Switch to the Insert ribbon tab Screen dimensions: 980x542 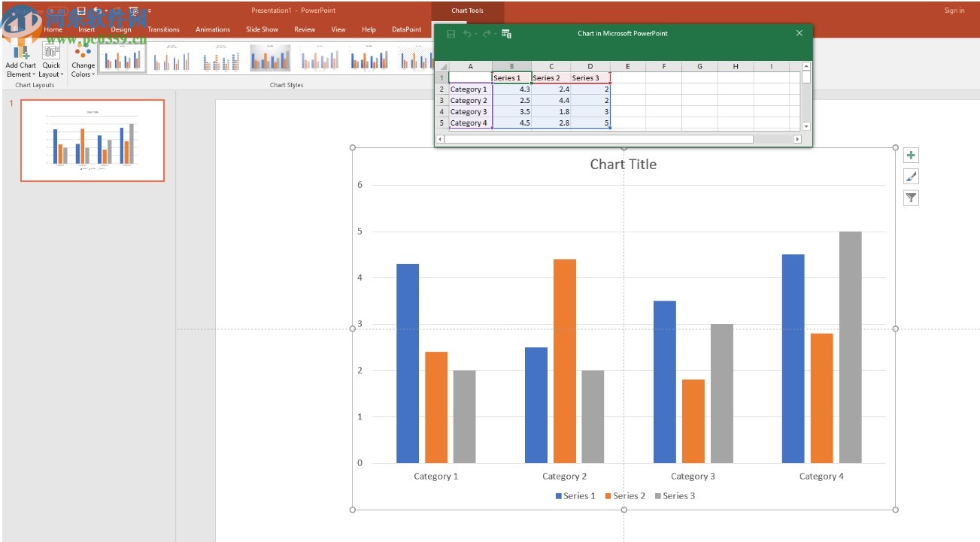tap(86, 29)
